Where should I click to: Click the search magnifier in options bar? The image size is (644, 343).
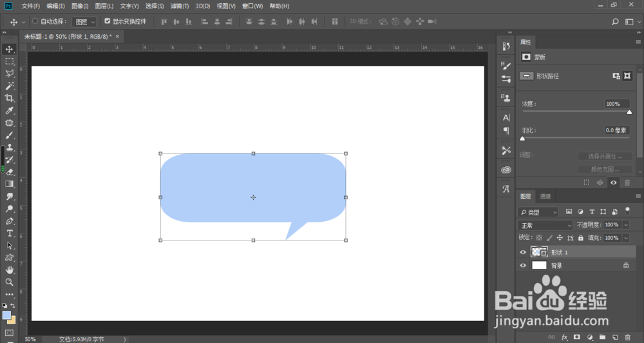pos(615,21)
